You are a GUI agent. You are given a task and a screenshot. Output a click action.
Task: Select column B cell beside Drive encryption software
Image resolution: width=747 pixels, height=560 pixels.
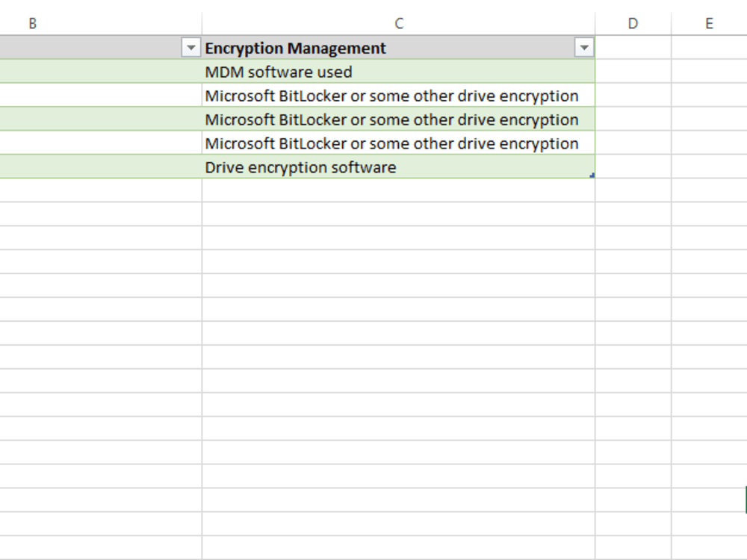click(x=101, y=167)
